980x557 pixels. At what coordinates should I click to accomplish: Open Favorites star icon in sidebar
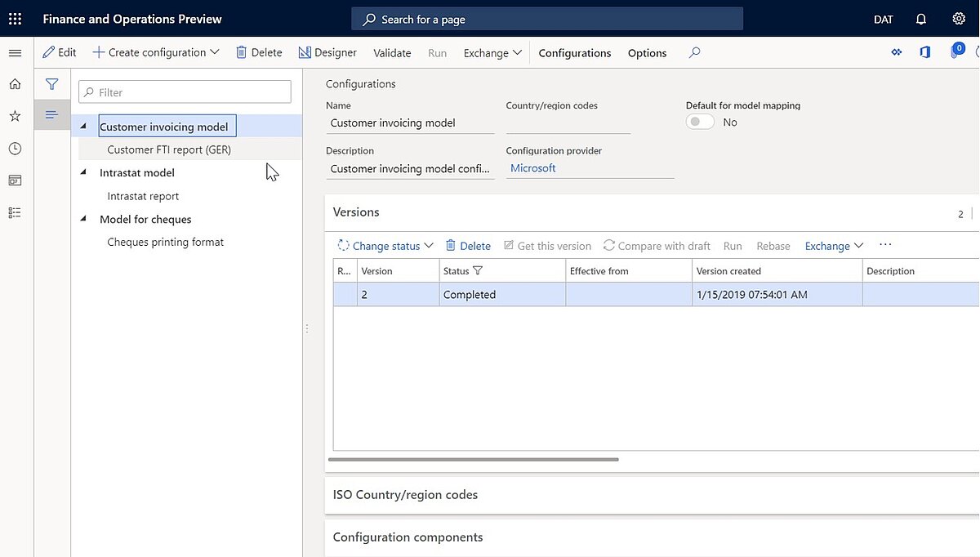pyautogui.click(x=15, y=116)
